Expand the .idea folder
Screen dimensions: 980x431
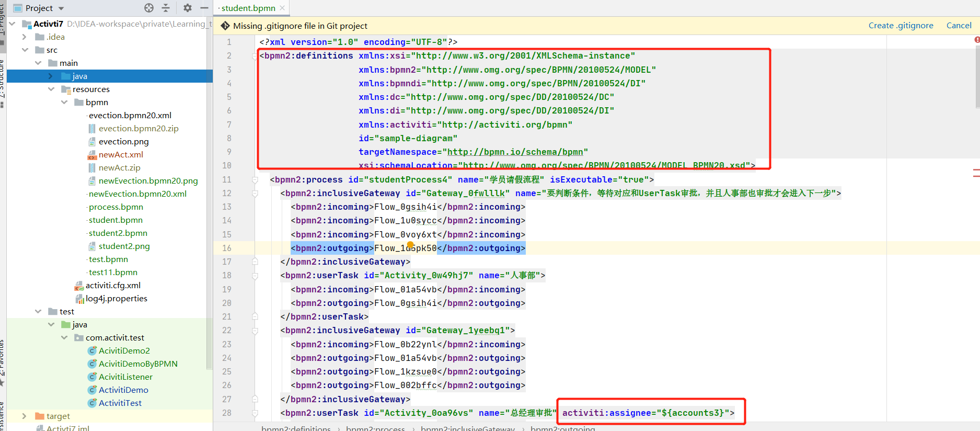tap(24, 37)
